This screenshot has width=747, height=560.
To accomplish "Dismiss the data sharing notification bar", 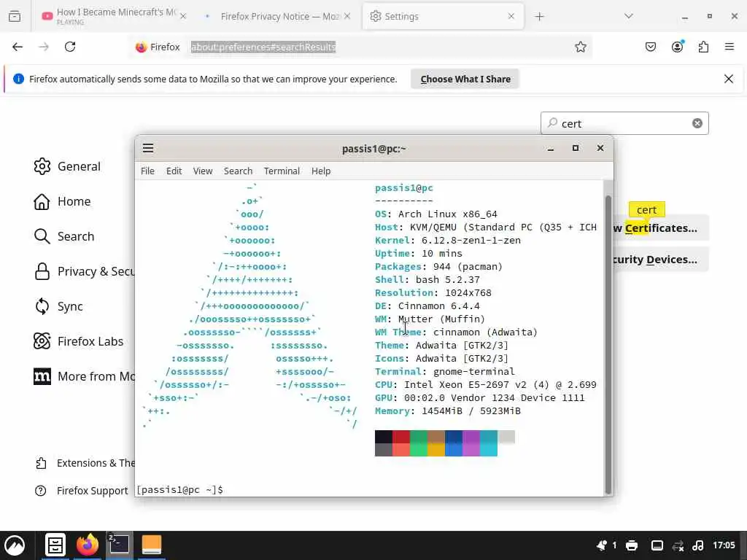I will tap(729, 79).
